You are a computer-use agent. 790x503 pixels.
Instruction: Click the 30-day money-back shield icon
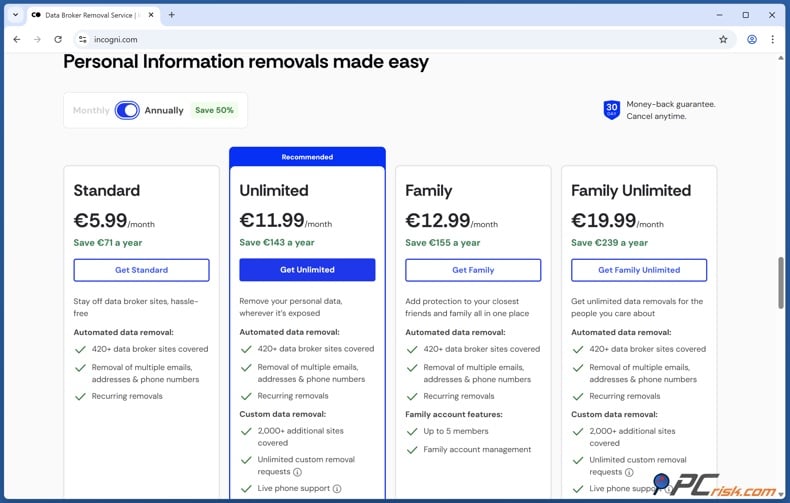pyautogui.click(x=611, y=109)
